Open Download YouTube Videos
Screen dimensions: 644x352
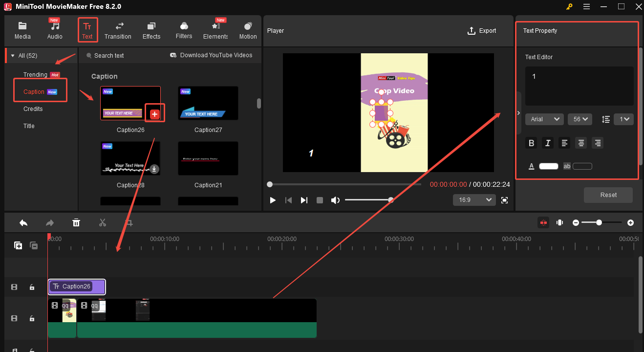pos(211,55)
